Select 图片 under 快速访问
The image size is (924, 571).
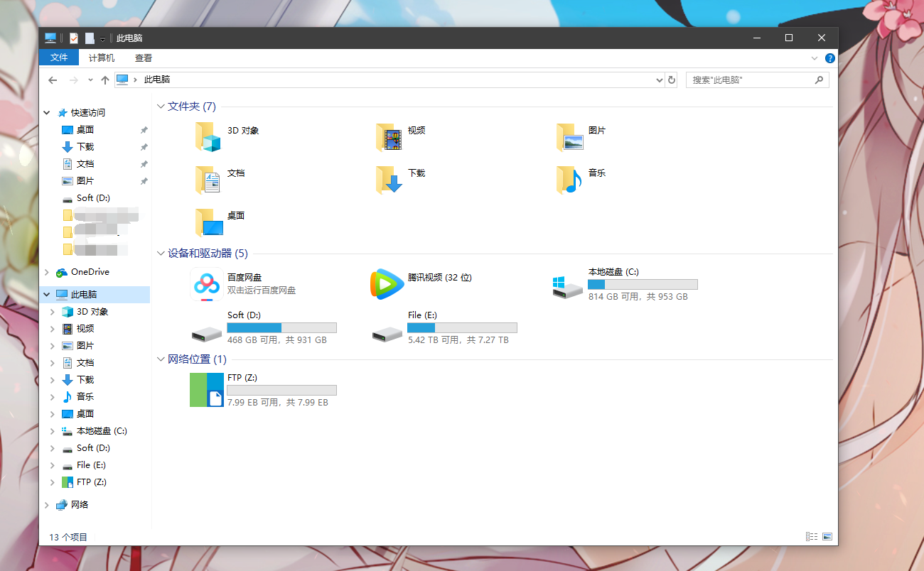[85, 180]
